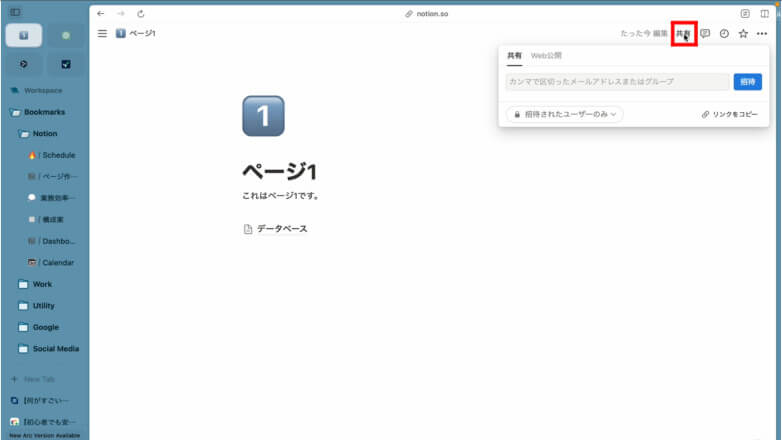Click the blue 招待 invite button

click(x=748, y=82)
